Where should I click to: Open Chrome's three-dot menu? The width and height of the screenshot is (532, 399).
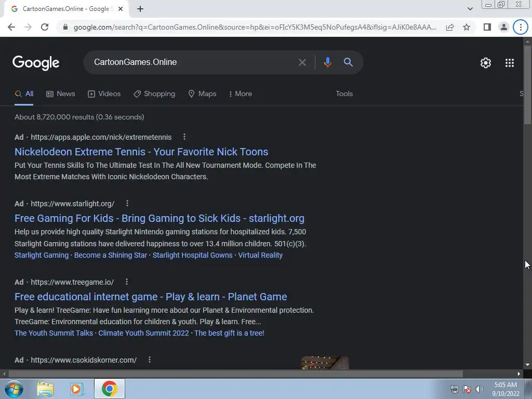521,27
